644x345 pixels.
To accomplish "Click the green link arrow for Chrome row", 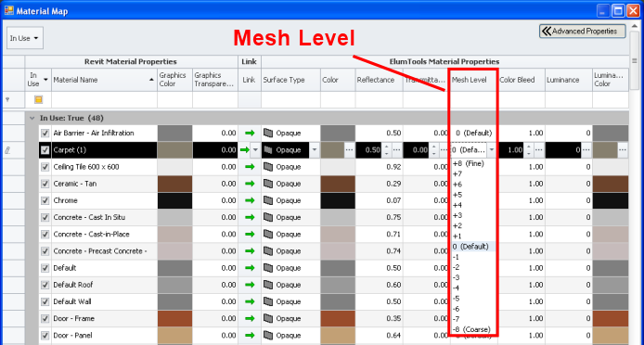I will click(250, 201).
